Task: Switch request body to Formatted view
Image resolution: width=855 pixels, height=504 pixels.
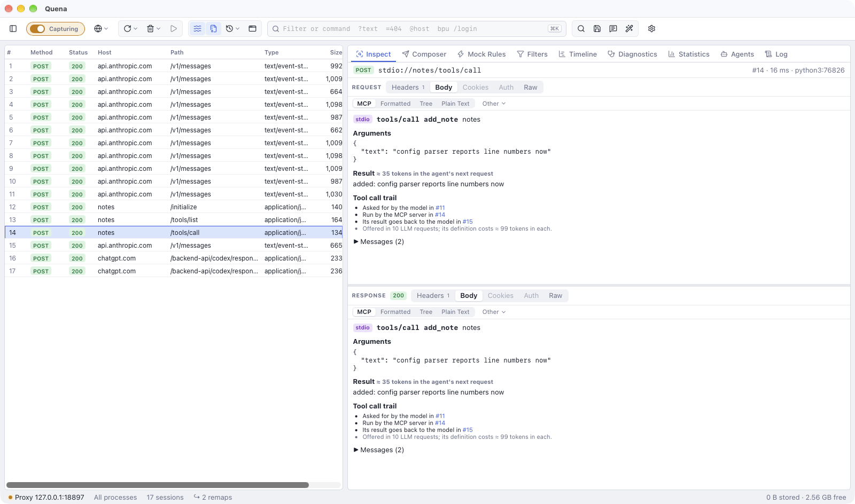Action: (x=395, y=104)
